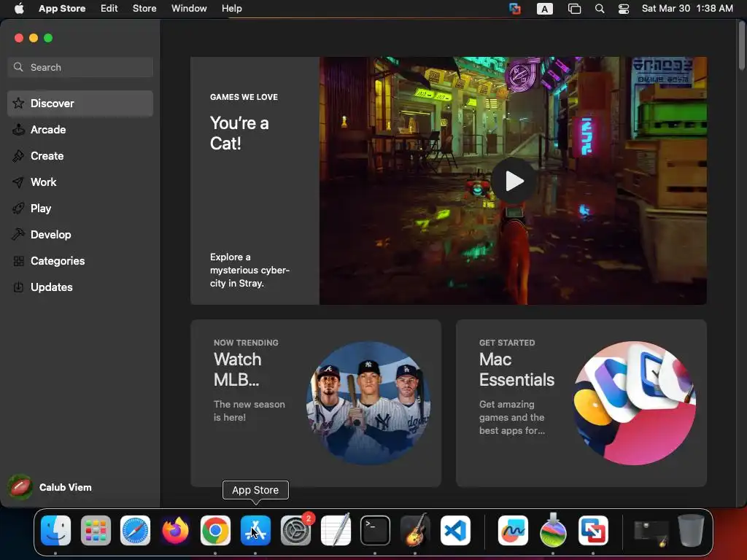This screenshot has height=560, width=747.
Task: Click the VMware Fusion menu bar icon
Action: click(x=515, y=9)
